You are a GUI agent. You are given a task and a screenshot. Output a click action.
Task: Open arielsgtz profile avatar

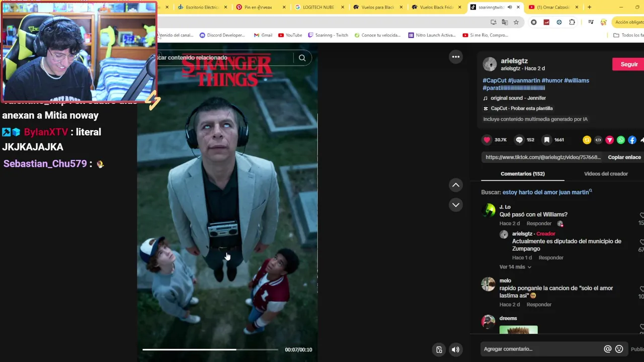490,64
